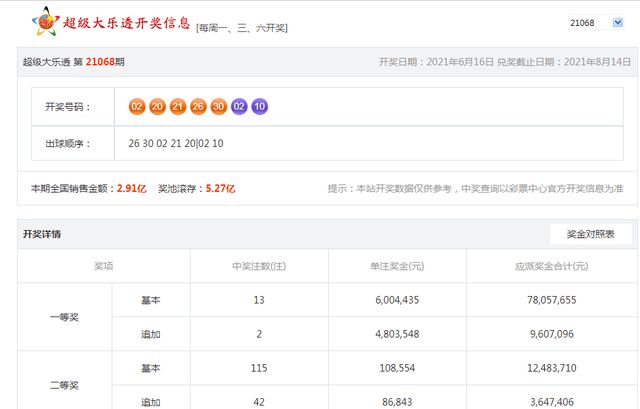This screenshot has width=640, height=409.
Task: Click the prize amount 6,004,435
Action: click(397, 300)
